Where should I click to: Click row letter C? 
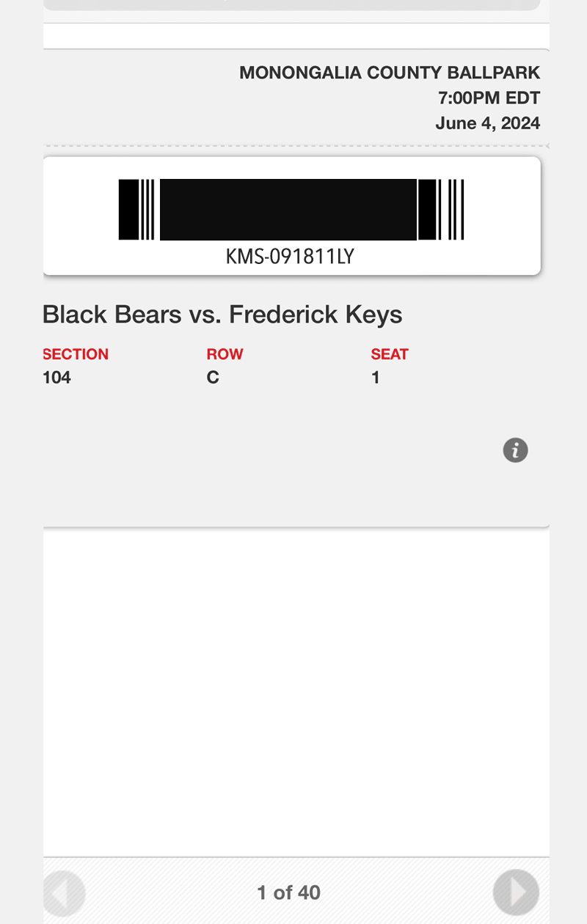tap(213, 378)
